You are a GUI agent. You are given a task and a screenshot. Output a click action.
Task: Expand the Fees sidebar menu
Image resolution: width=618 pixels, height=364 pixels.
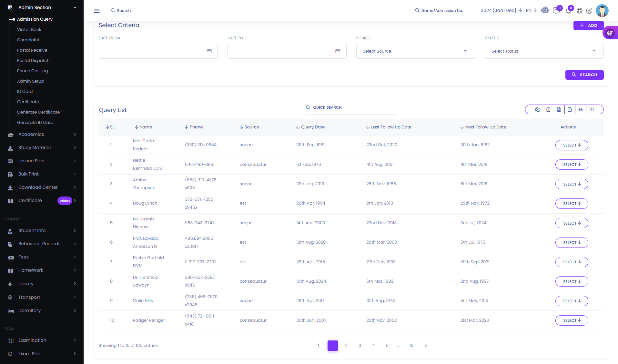click(42, 257)
